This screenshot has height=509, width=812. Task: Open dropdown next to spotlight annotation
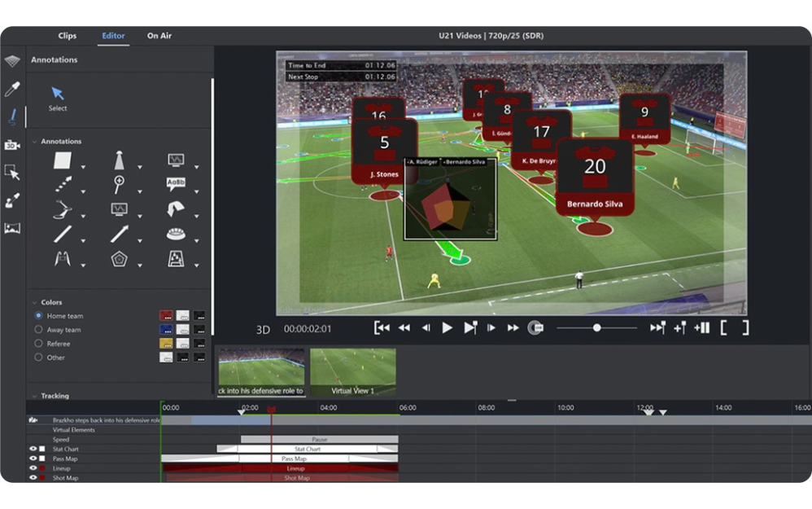139,168
